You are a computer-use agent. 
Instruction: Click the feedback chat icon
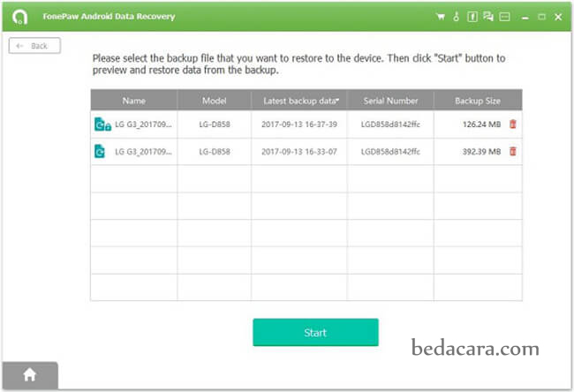488,17
